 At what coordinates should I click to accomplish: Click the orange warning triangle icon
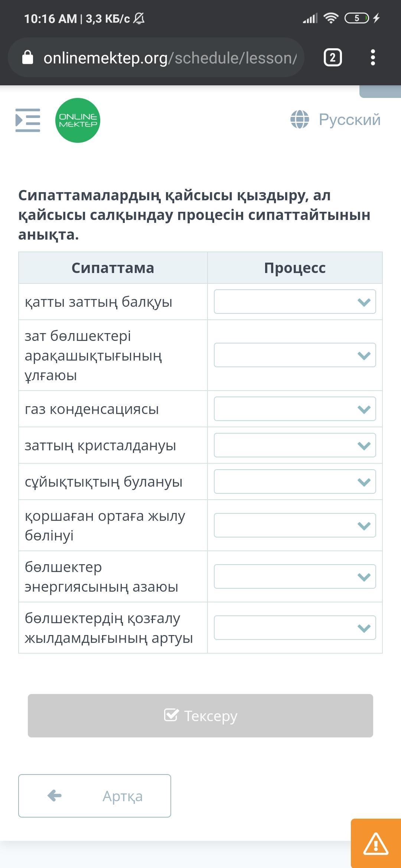click(x=376, y=844)
